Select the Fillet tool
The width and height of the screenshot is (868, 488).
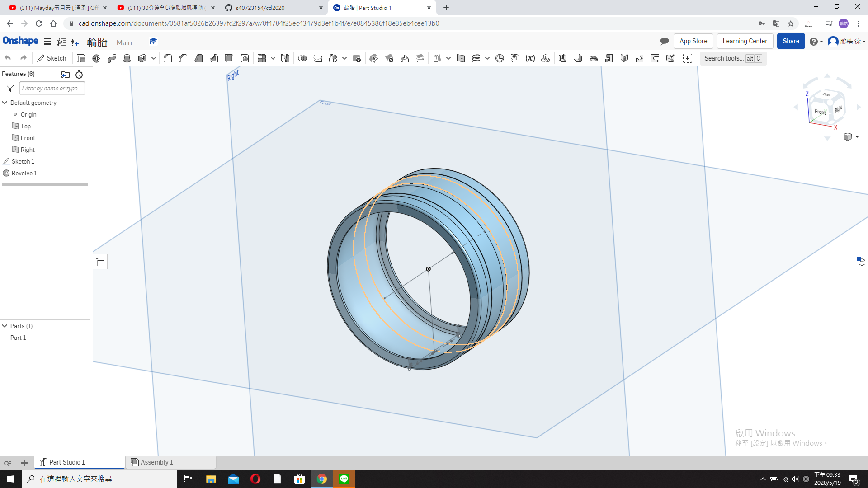point(168,58)
